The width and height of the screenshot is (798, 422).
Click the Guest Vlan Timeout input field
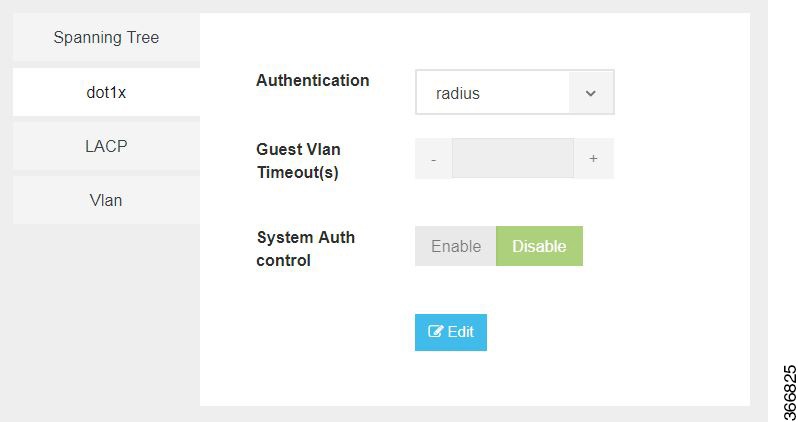point(513,159)
